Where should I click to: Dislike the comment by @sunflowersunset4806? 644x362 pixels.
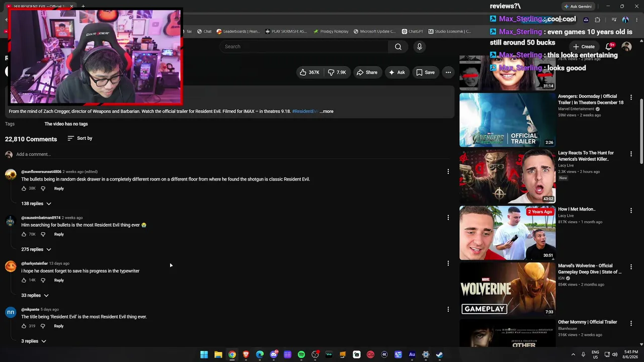(43, 189)
